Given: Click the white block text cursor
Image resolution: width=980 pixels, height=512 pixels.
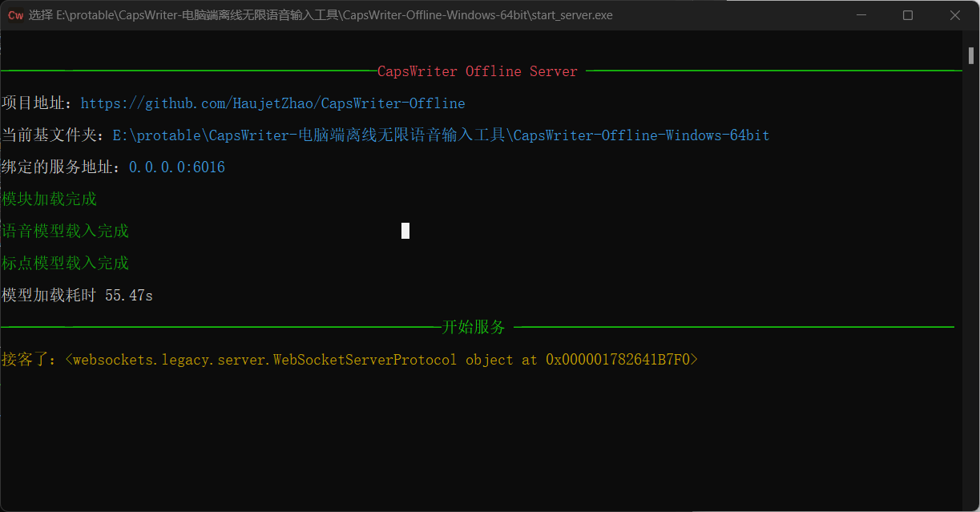Looking at the screenshot, I should point(405,231).
